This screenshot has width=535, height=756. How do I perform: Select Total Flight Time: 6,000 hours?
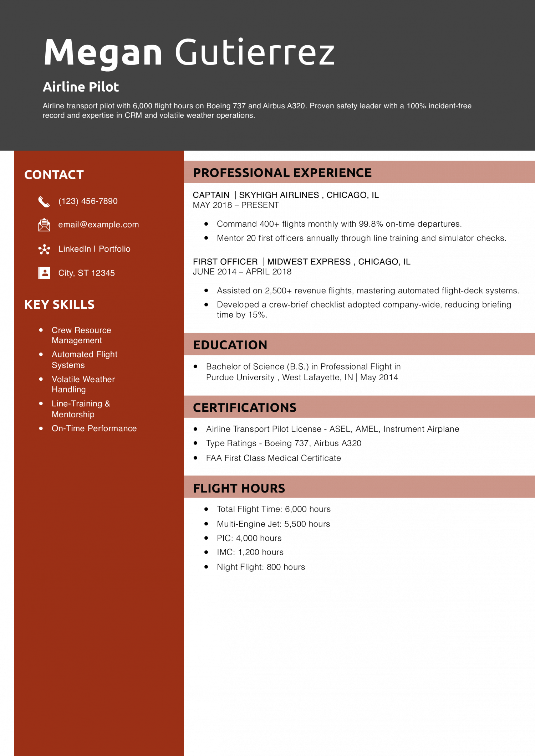(x=274, y=509)
